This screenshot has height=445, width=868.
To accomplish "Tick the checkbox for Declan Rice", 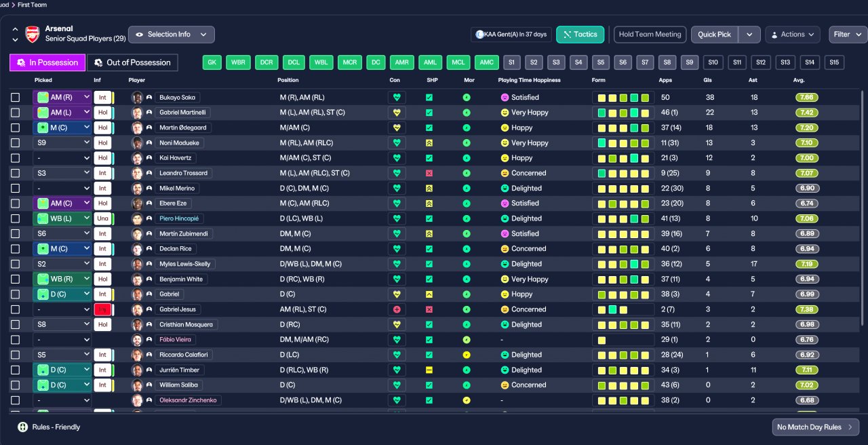I will coord(15,249).
